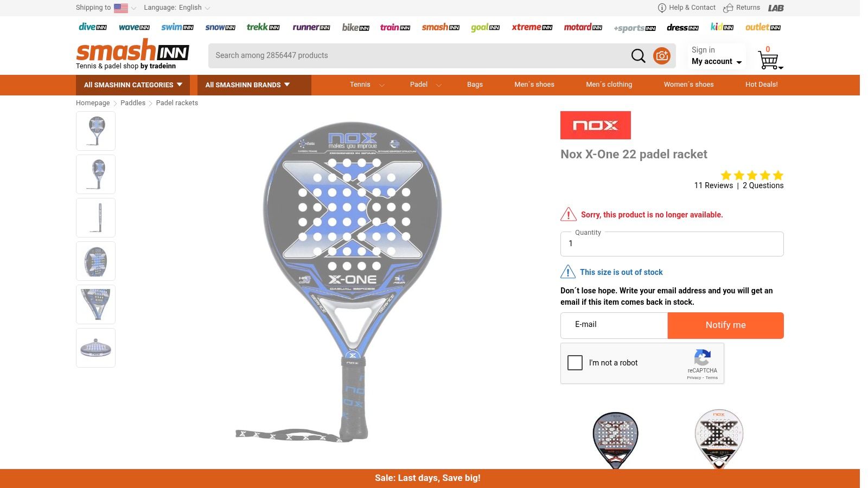
Task: Open the camera image search icon
Action: click(x=662, y=56)
